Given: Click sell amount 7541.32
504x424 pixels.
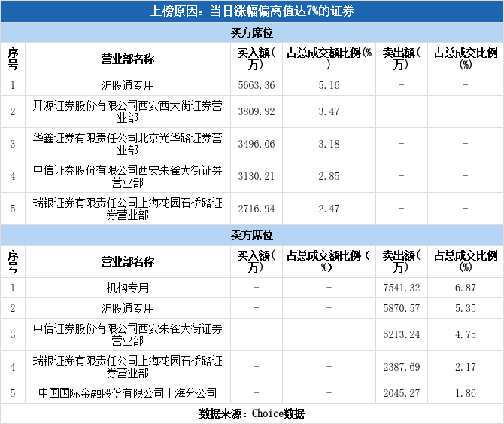Looking at the screenshot, I should coord(402,288).
